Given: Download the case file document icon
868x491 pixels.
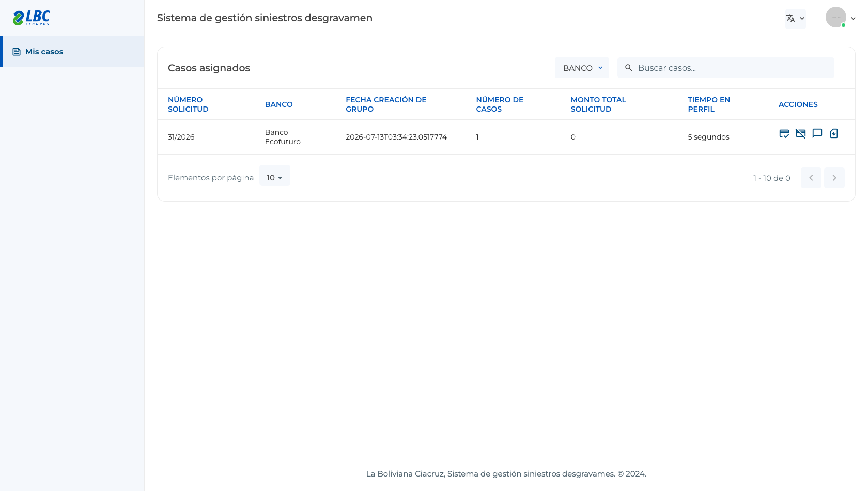Looking at the screenshot, I should (833, 134).
